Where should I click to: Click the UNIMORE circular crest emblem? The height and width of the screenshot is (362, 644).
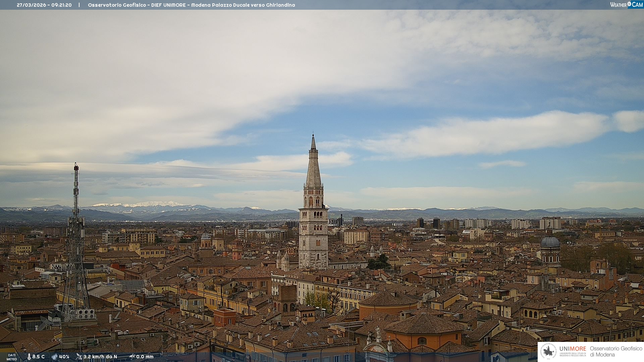548,352
